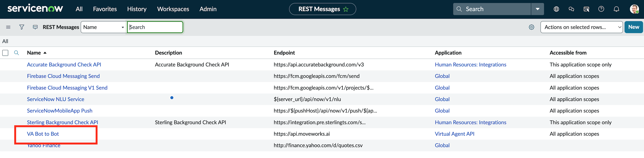Viewport: 644px width, 158px height.
Task: Open the help question mark icon
Action: pos(601,9)
